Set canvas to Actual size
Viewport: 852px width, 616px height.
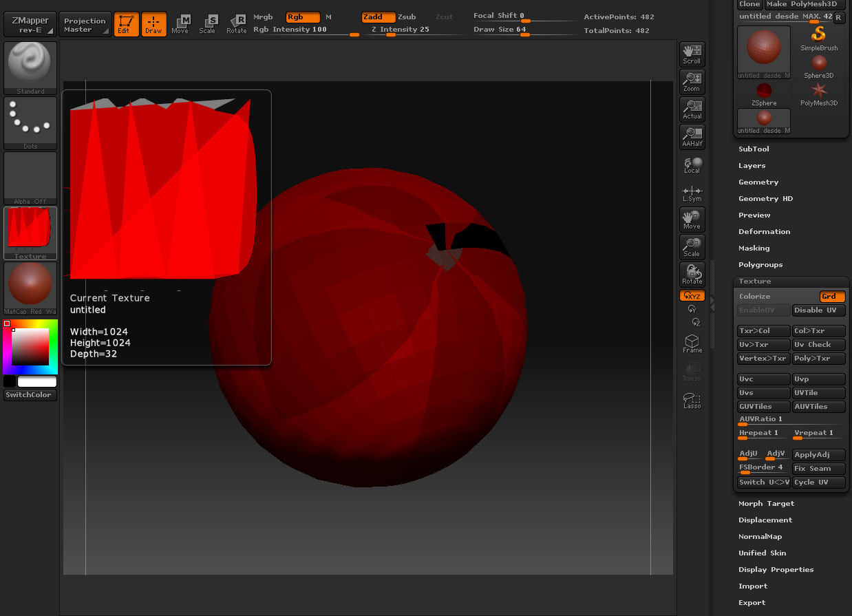pos(692,109)
